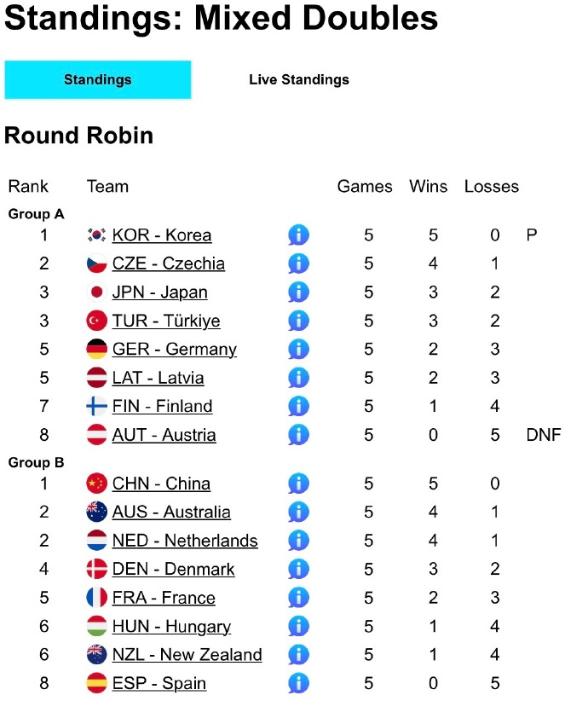Select the Standings tab
588x724 pixels.
97,80
